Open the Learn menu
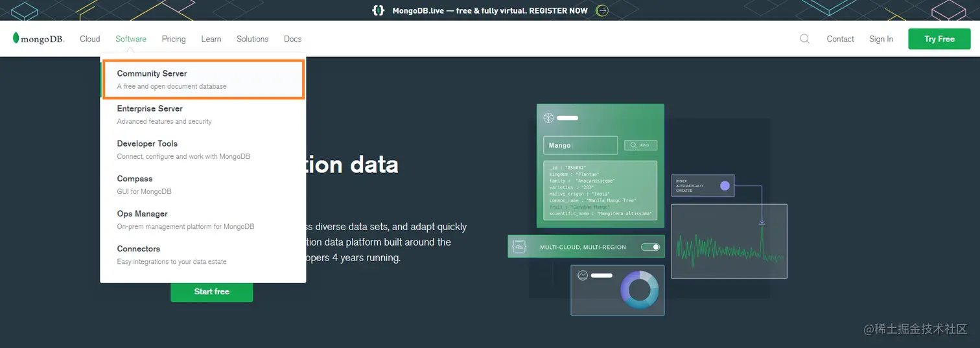Viewport: 980px width, 348px height. pos(211,39)
